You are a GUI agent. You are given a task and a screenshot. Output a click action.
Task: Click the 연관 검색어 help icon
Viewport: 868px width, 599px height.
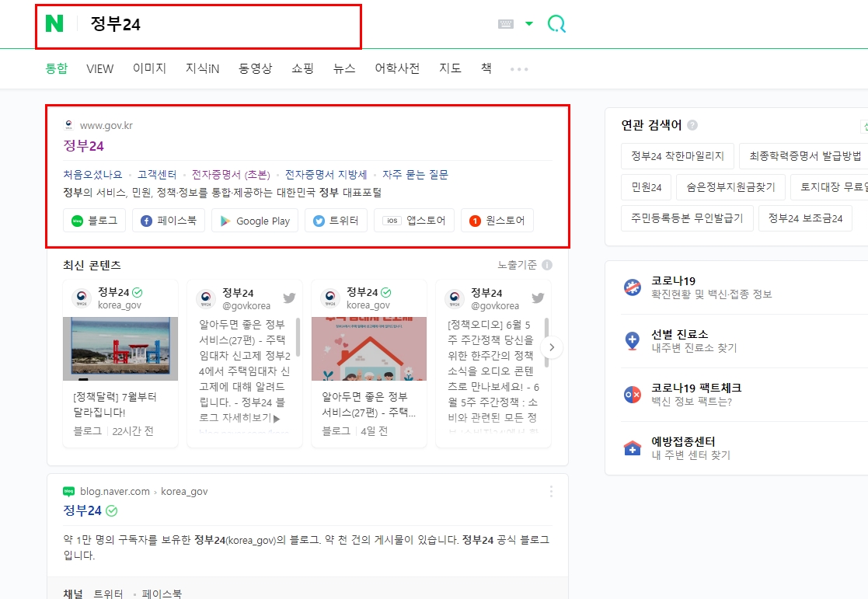click(x=692, y=125)
